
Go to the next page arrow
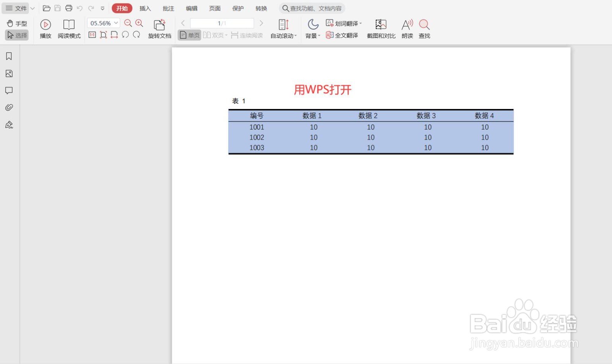[x=261, y=23]
